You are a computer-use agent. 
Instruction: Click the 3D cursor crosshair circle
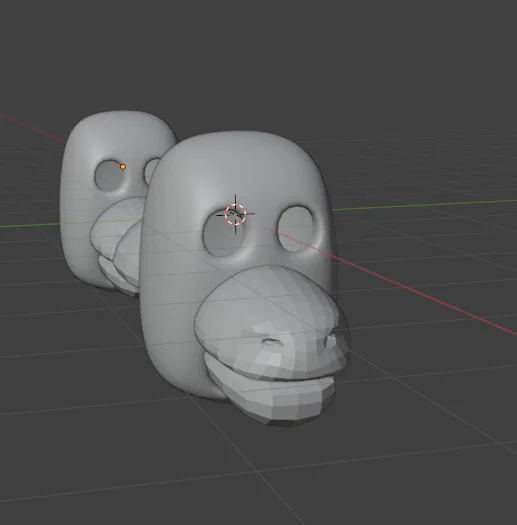(235, 214)
